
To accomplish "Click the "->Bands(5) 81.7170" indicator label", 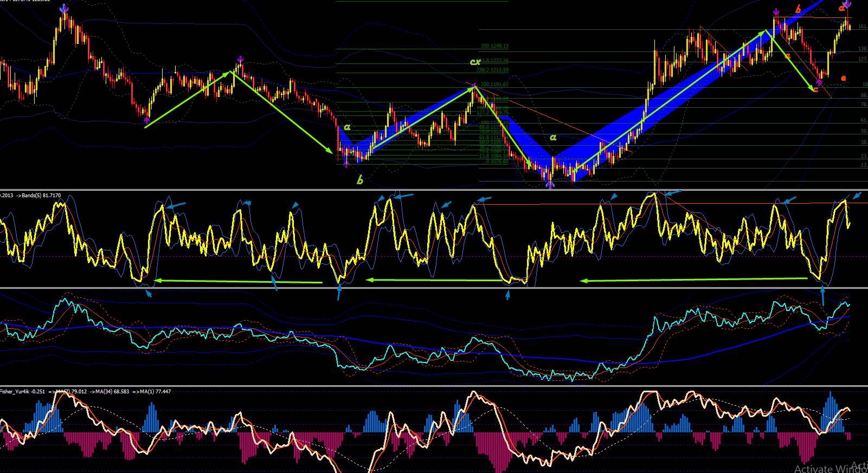I will (39, 195).
